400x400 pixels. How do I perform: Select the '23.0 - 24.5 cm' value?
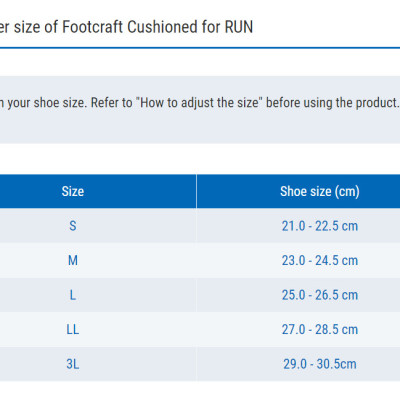[320, 260]
